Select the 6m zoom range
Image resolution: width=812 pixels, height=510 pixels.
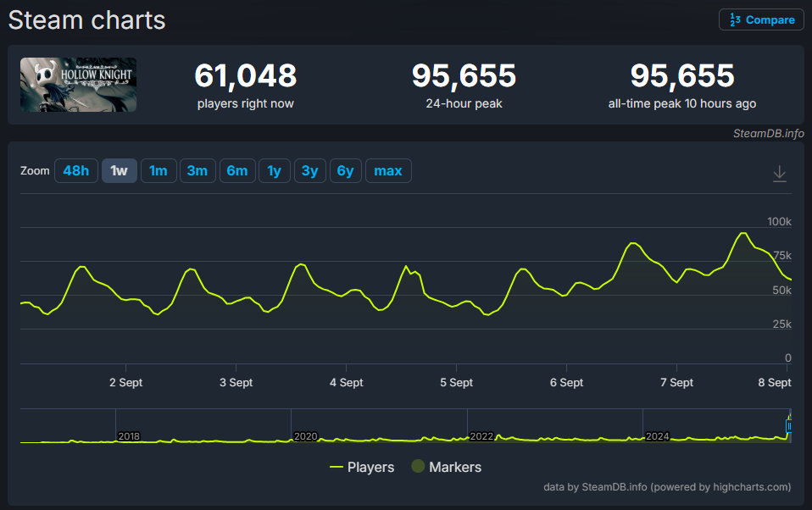[x=237, y=171]
